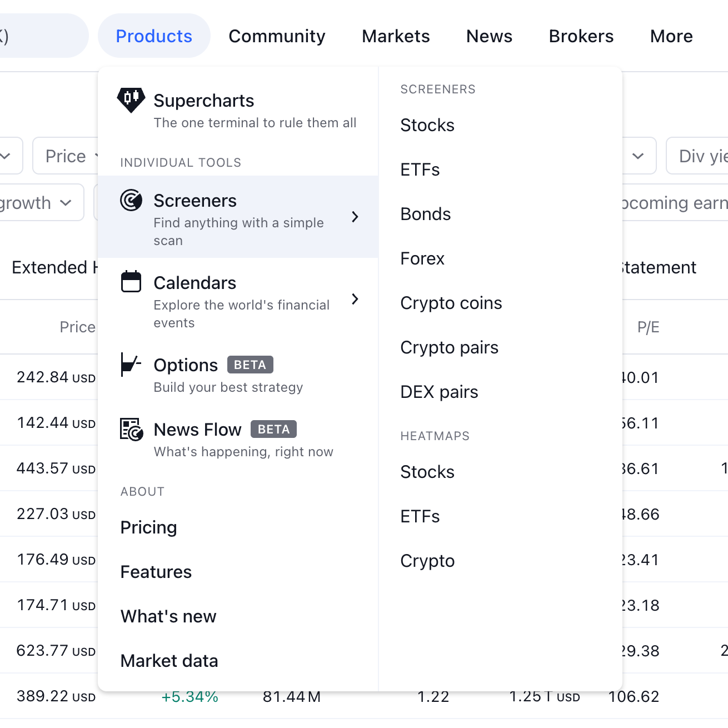This screenshot has width=728, height=728.
Task: Open the Forex screener
Action: (x=422, y=258)
